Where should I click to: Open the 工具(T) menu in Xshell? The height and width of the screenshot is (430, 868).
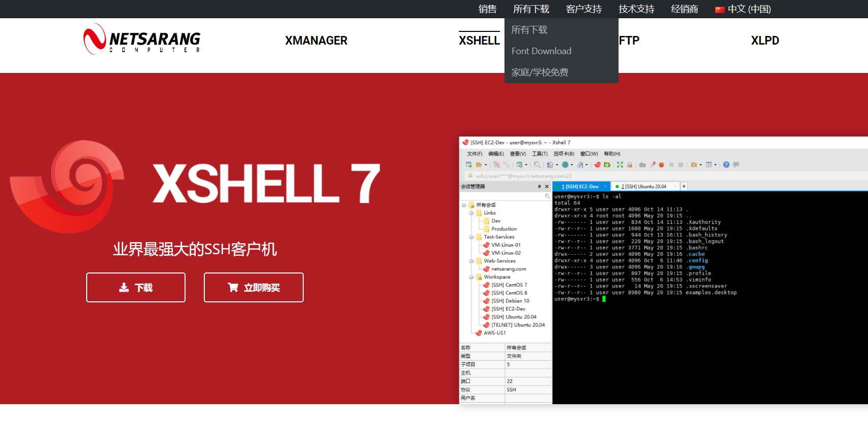point(539,154)
